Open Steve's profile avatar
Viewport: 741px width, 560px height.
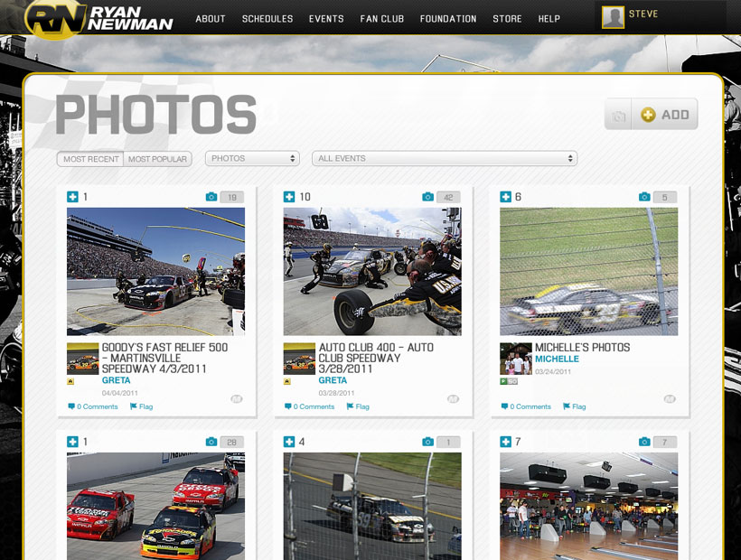(613, 17)
